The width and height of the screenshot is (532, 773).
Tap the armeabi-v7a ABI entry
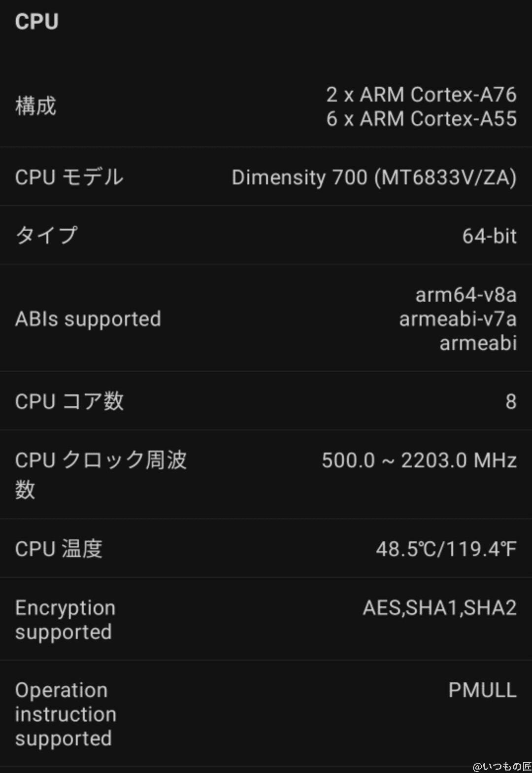[x=458, y=319]
